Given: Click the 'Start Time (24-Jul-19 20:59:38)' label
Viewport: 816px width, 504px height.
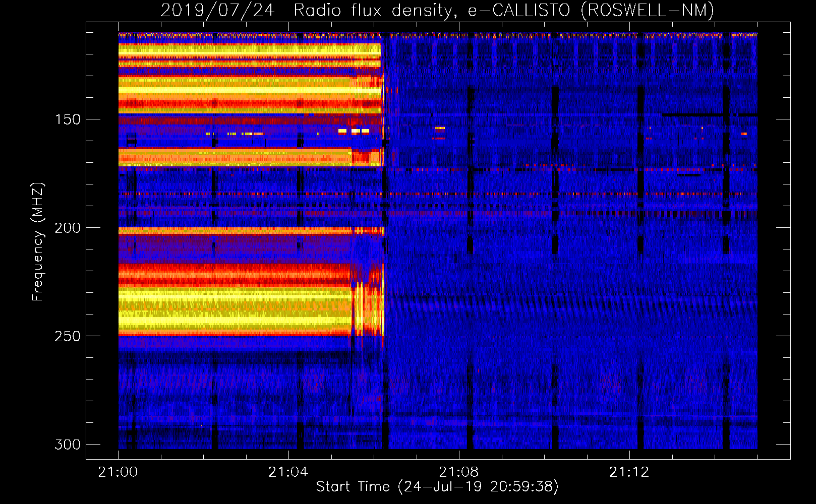Looking at the screenshot, I should [x=437, y=487].
